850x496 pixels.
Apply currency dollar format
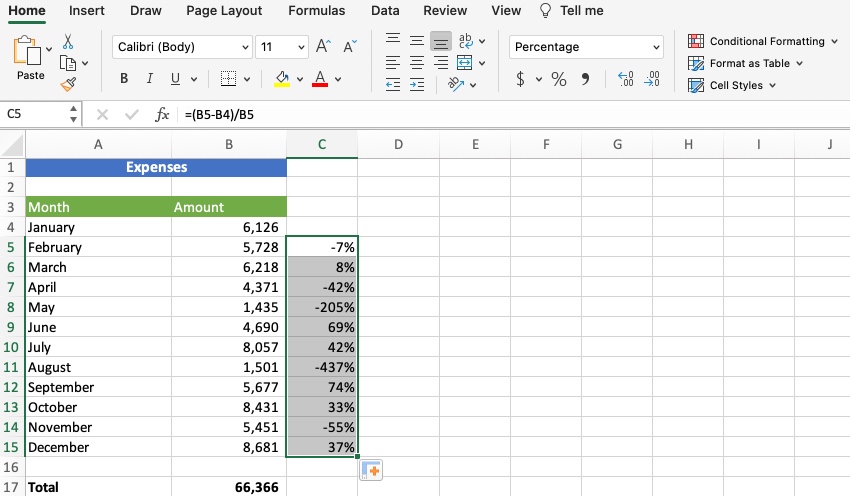(520, 79)
